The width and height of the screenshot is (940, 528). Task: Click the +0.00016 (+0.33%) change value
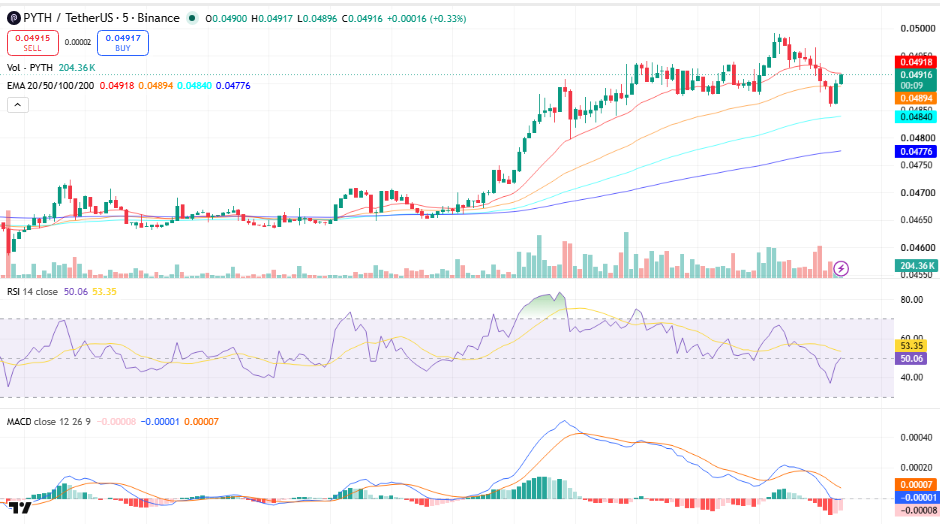click(x=426, y=19)
